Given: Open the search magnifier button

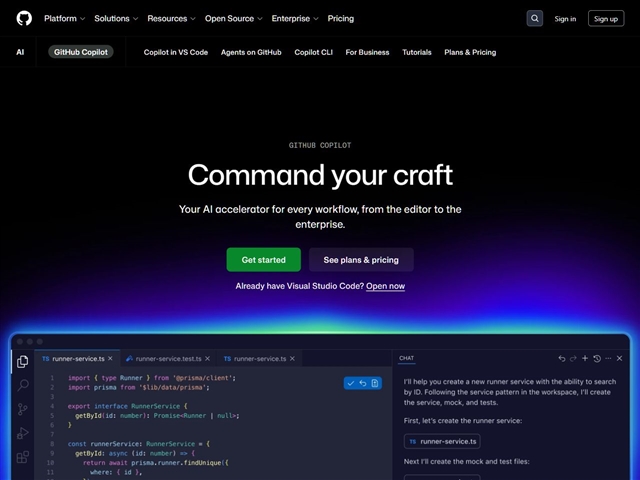Looking at the screenshot, I should [x=534, y=18].
